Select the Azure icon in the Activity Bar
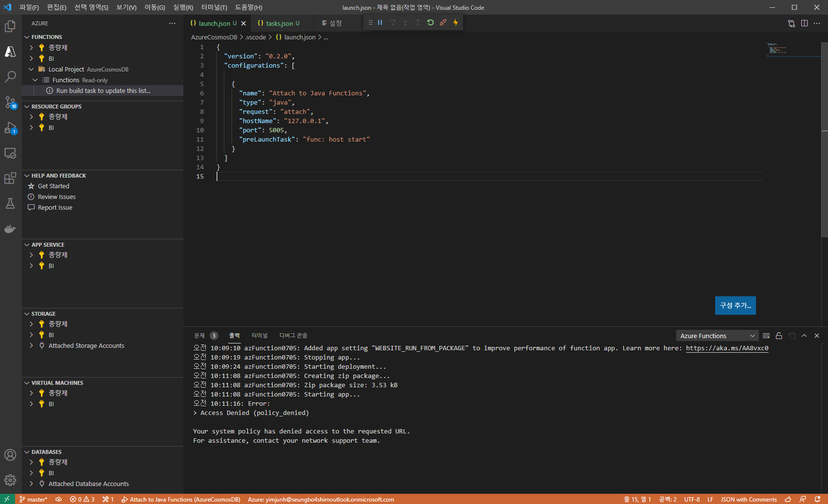Image resolution: width=828 pixels, height=504 pixels. point(10,51)
